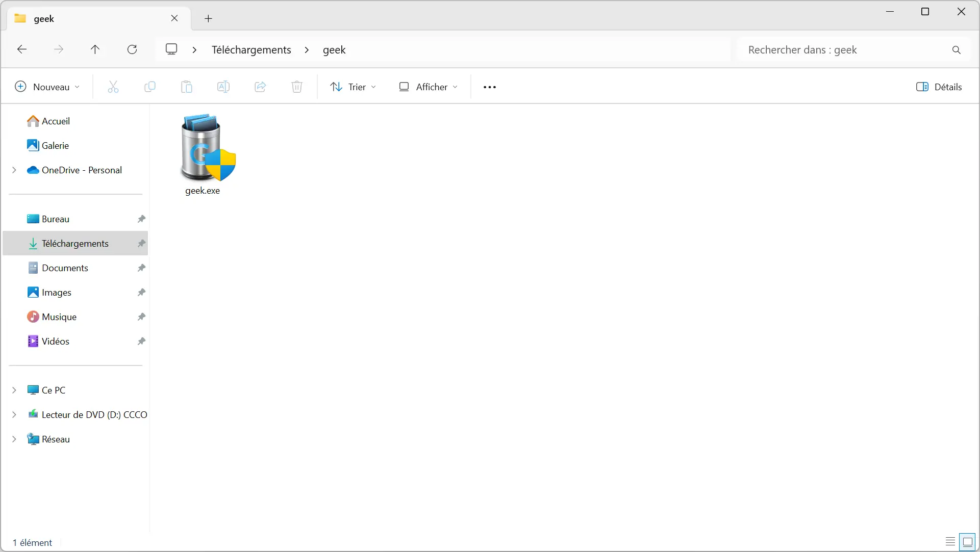Click geek in the address breadcrumb
The image size is (980, 552).
click(x=334, y=50)
